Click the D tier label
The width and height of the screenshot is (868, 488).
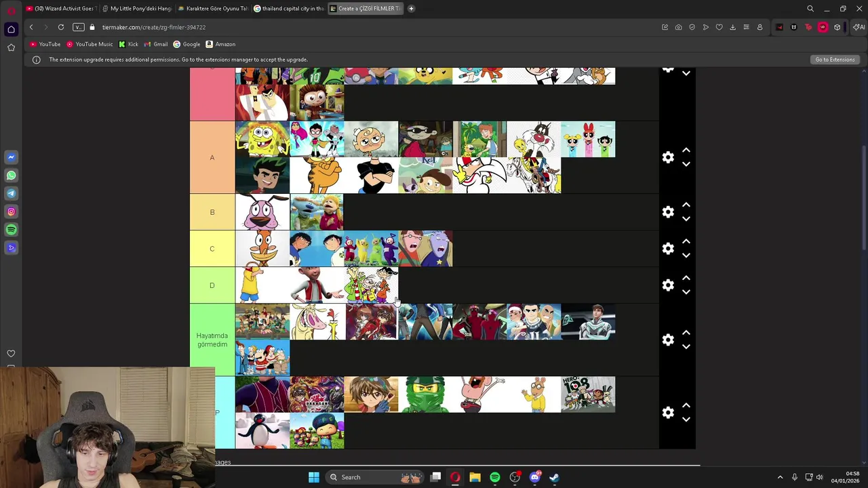[x=212, y=285]
